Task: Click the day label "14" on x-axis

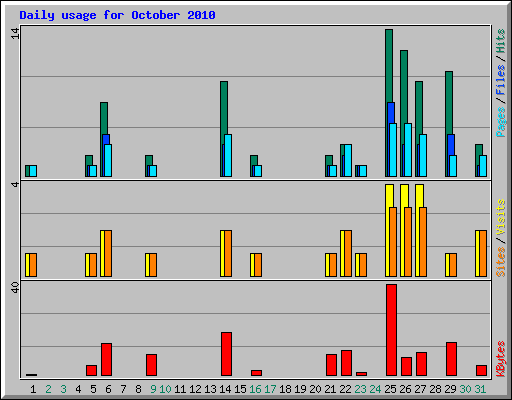Action: 225,389
